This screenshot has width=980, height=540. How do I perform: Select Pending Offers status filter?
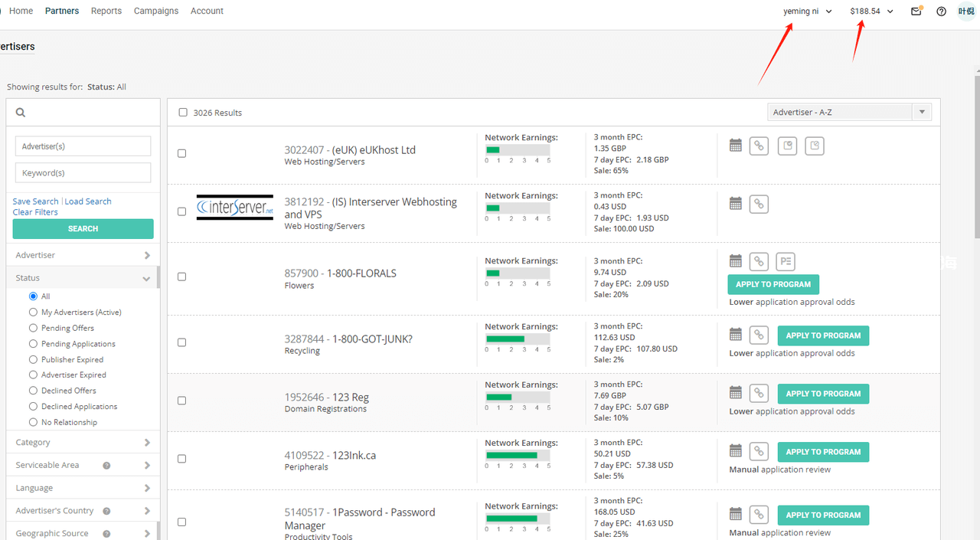(x=33, y=328)
